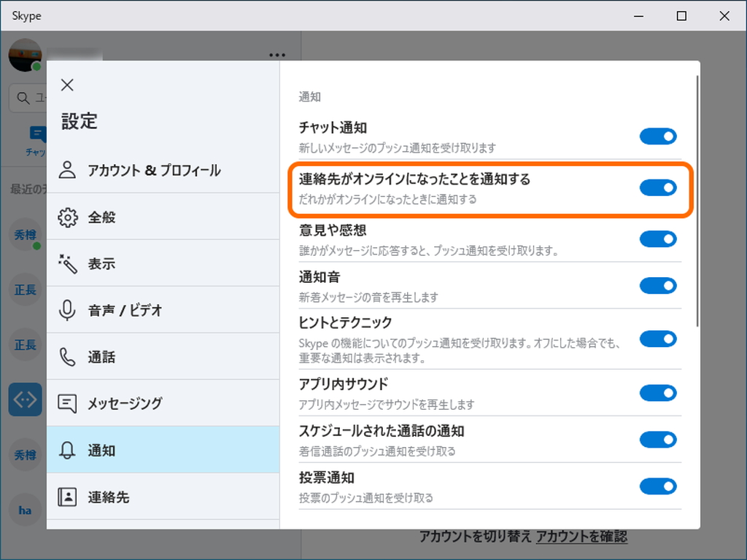Close the 設定 panel with the X
This screenshot has height=560, width=747.
pos(67,85)
